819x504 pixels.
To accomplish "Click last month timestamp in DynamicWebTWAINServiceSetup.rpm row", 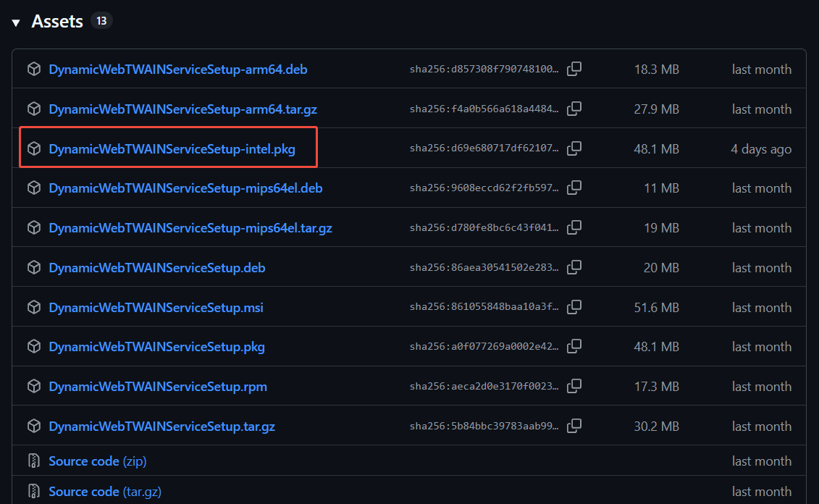I will [762, 387].
